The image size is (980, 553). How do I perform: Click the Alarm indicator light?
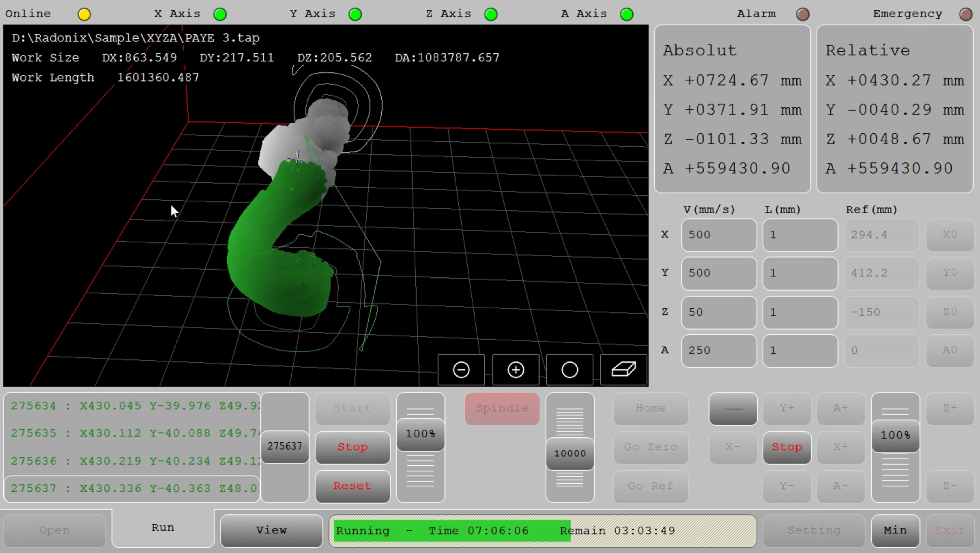803,14
